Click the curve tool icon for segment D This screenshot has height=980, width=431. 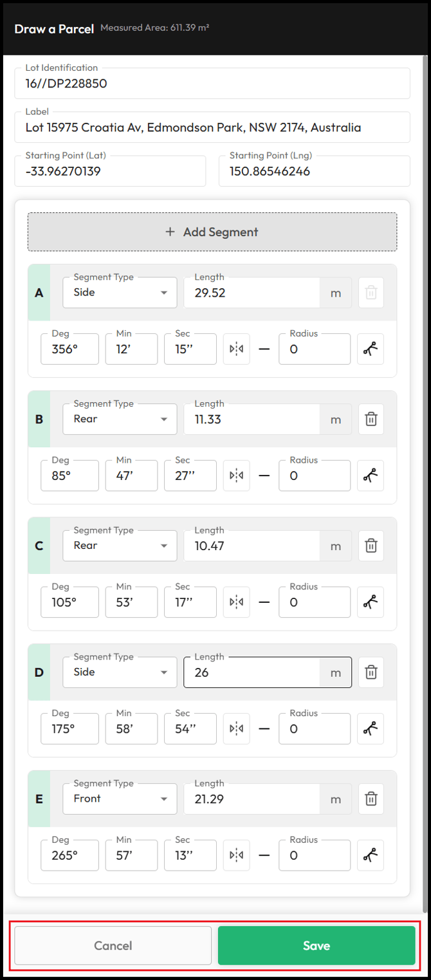(x=371, y=729)
